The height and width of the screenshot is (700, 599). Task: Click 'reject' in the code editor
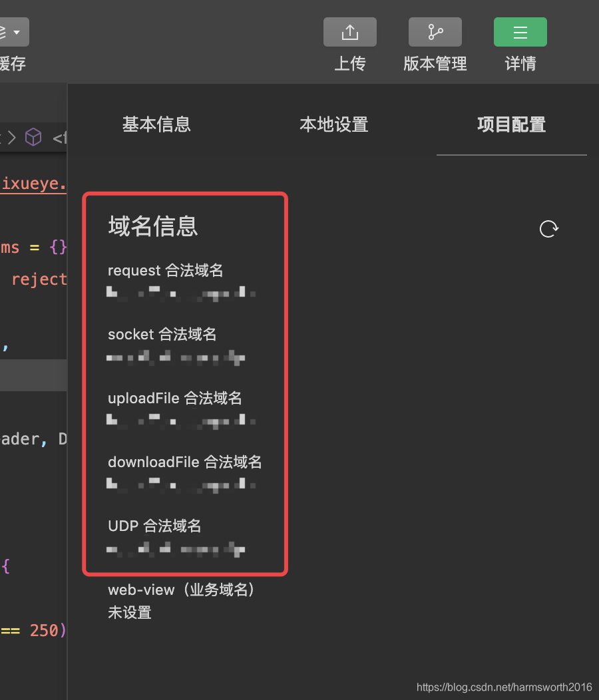pos(39,279)
